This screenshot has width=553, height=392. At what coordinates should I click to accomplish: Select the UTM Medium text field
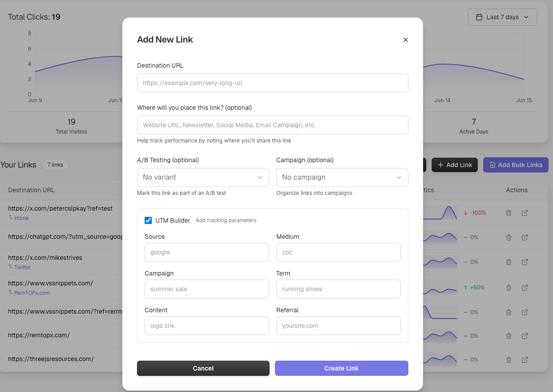pos(338,252)
